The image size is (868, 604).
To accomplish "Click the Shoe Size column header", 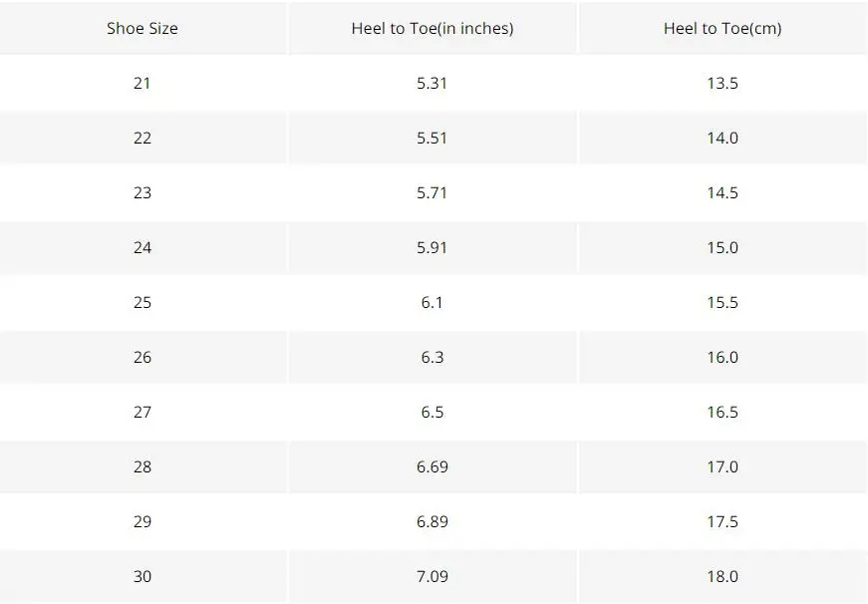I will (143, 28).
